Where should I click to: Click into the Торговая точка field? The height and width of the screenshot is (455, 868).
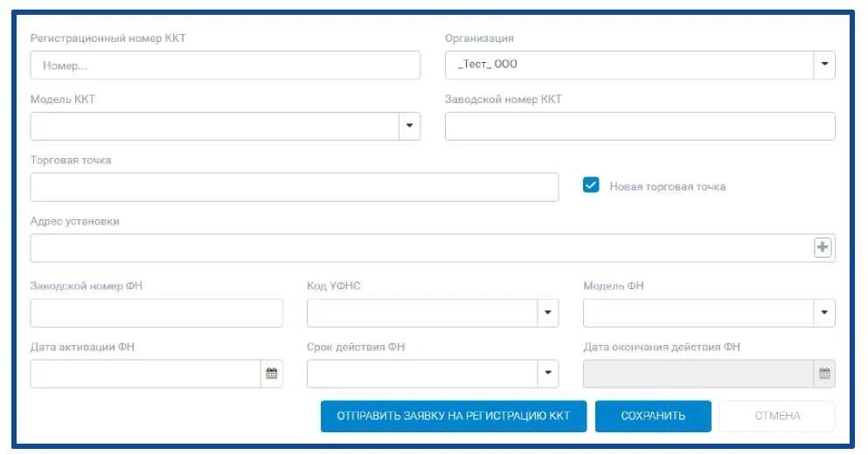(295, 187)
